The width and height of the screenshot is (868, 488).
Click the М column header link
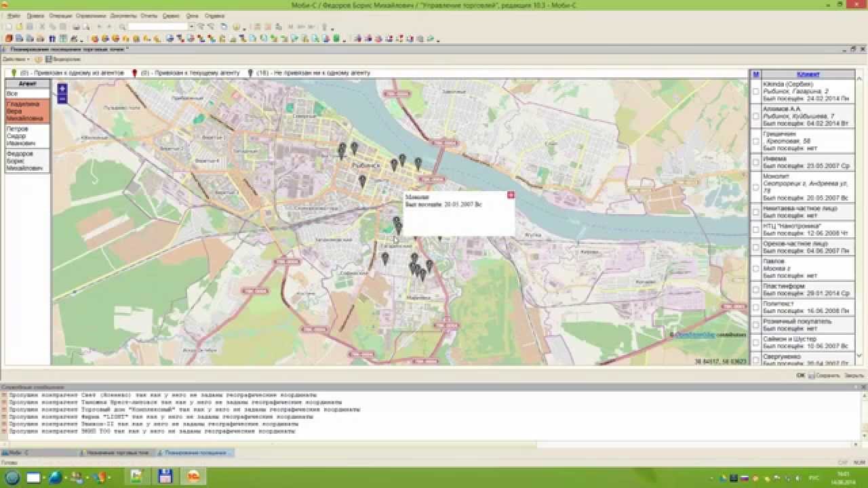pyautogui.click(x=755, y=75)
